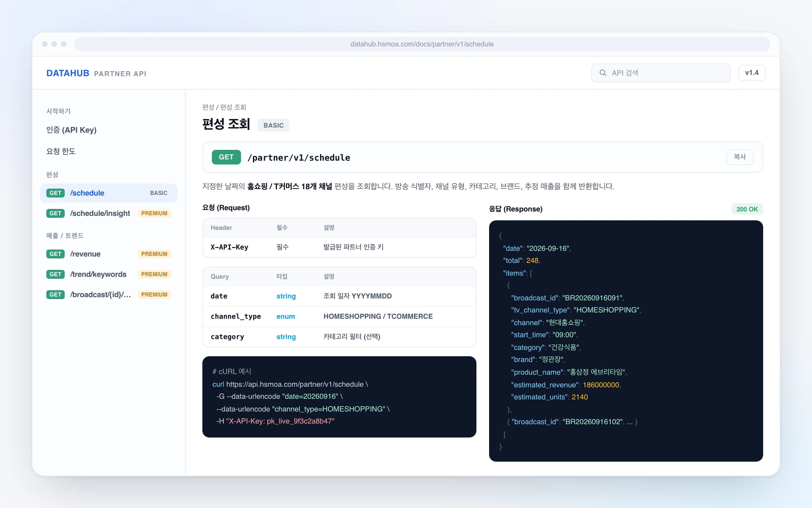Click the /partner/v1/schedule endpoint path
Viewport: 812px width, 508px height.
tap(298, 157)
